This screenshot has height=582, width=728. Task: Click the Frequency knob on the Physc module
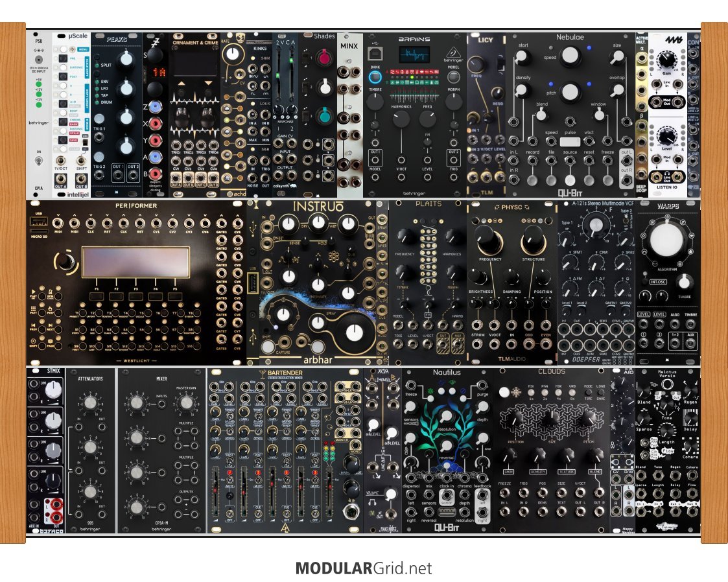[488, 239]
